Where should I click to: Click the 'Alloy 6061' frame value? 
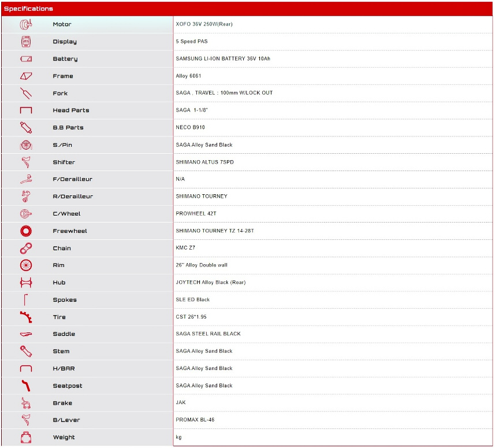point(188,76)
